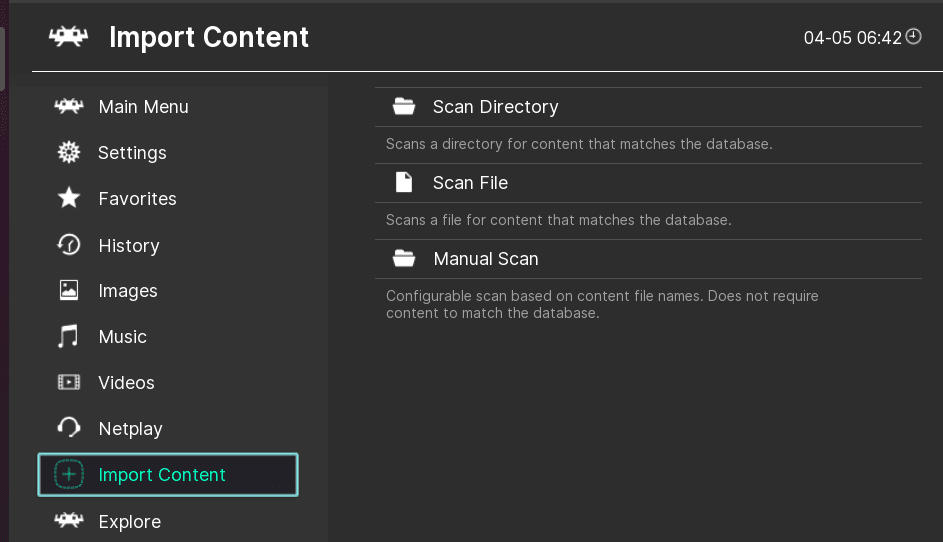Choose the Manual Scan option
This screenshot has height=542, width=943.
click(x=648, y=259)
